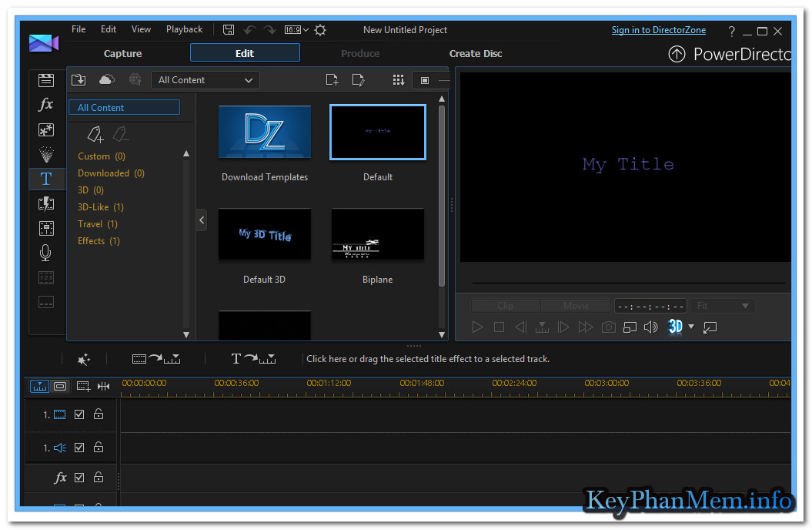Toggle 3D preview mode
812x530 pixels.
point(675,327)
